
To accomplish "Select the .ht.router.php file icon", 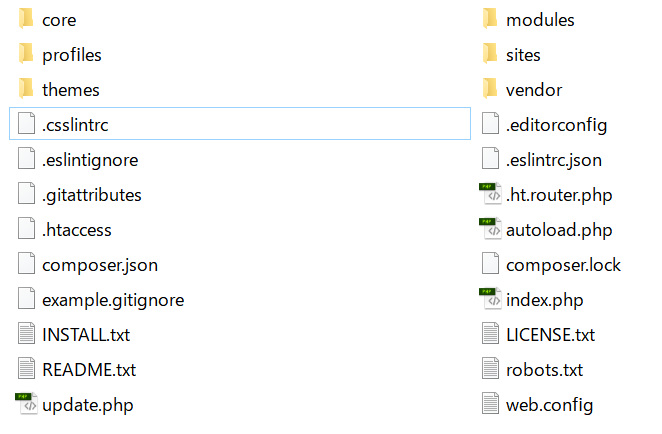I will pyautogui.click(x=490, y=194).
